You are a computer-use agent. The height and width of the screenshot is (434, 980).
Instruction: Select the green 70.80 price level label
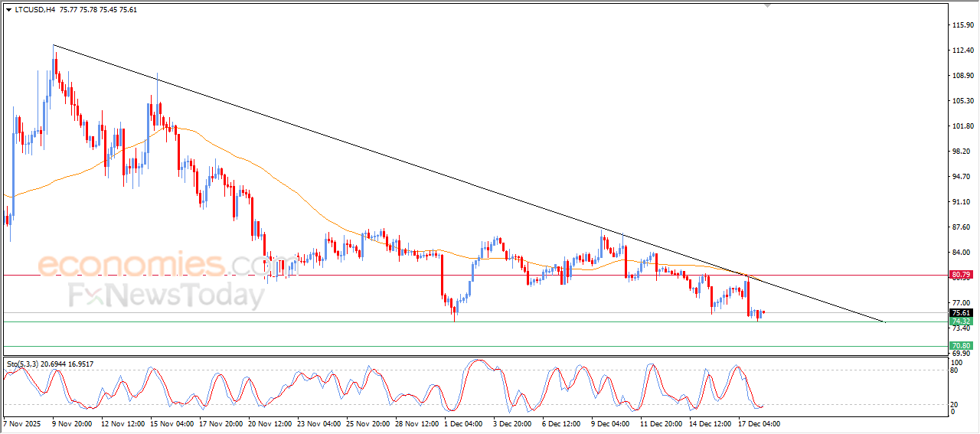click(960, 346)
